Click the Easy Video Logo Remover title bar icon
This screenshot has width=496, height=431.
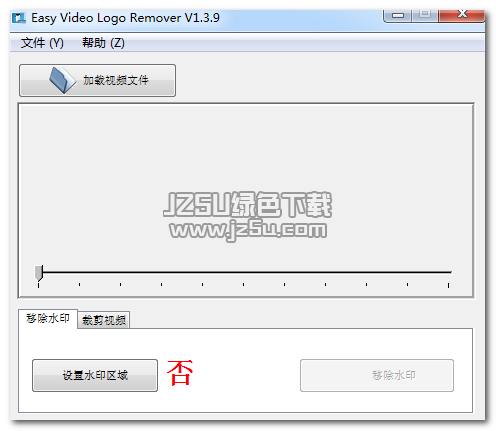click(x=19, y=18)
